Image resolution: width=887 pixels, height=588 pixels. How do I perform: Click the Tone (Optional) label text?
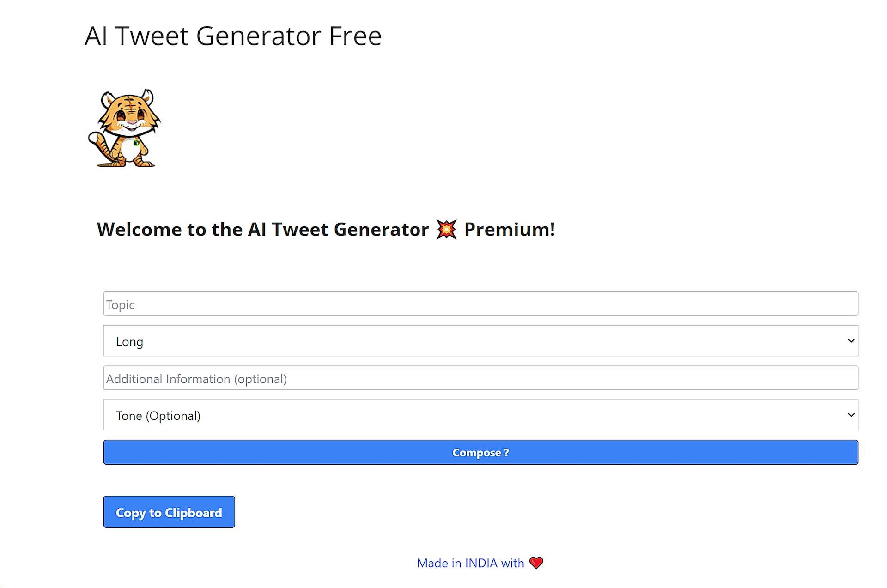[x=158, y=416]
